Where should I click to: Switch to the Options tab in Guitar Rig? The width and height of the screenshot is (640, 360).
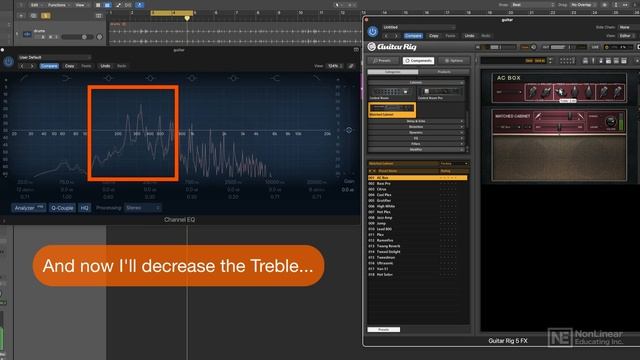[x=454, y=60]
